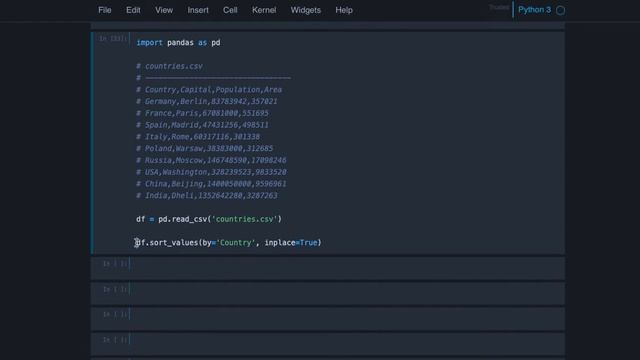The image size is (640, 360).
Task: Click the '# countries.csv' comment line
Action: [169, 66]
